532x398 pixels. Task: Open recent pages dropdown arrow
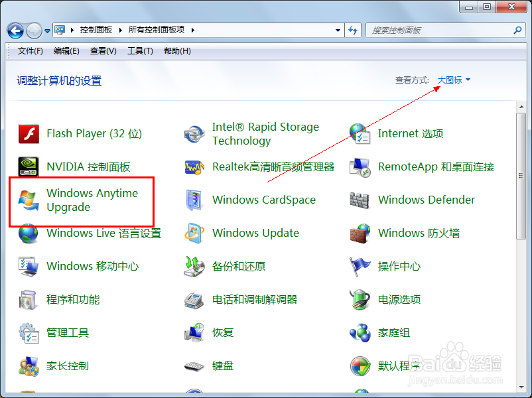[48, 31]
